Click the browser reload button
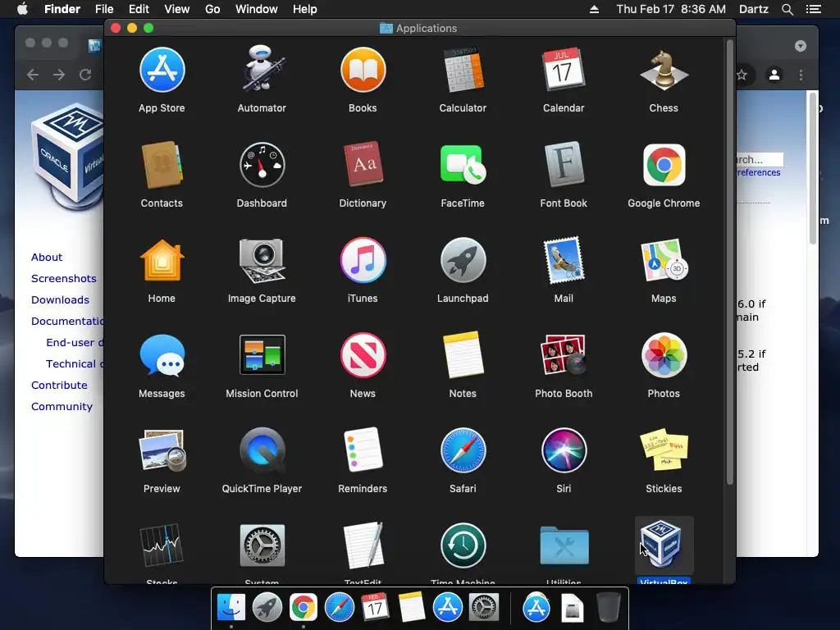Viewport: 840px width, 630px height. click(85, 75)
